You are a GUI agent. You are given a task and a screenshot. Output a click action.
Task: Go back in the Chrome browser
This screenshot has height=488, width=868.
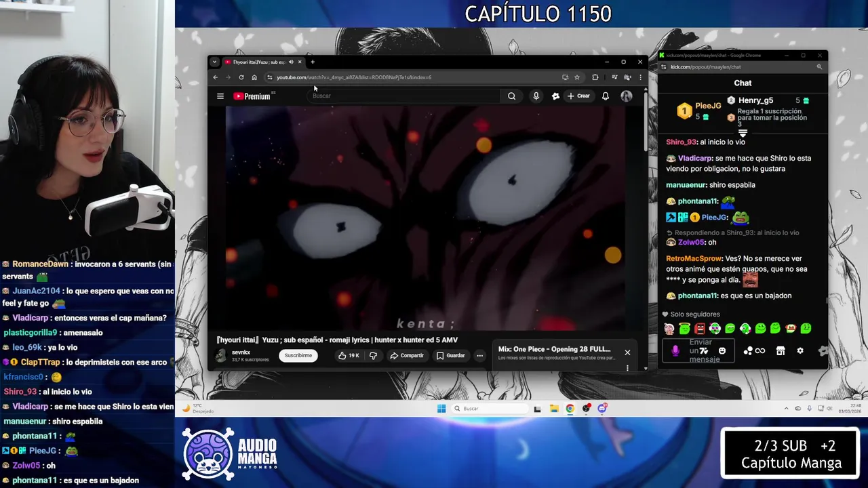(216, 77)
